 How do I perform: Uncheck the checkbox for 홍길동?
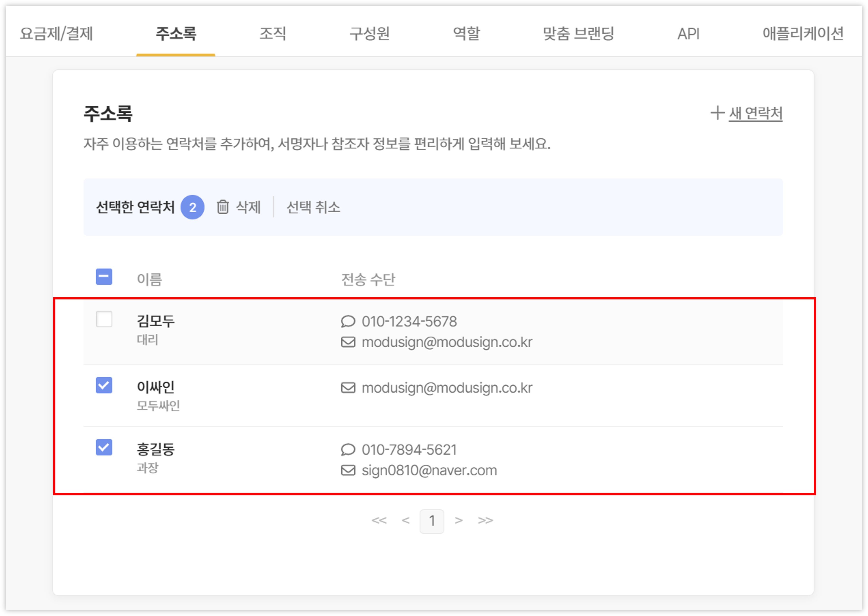click(x=104, y=447)
